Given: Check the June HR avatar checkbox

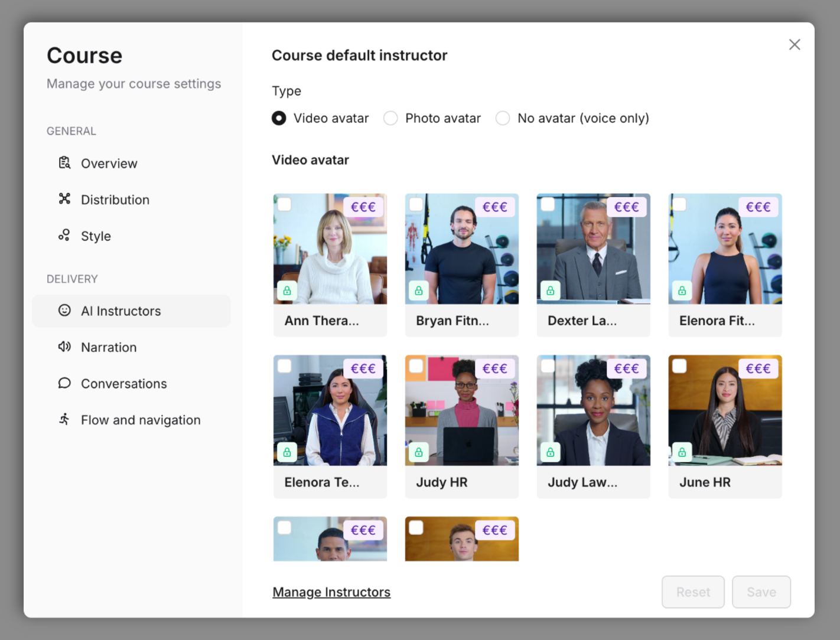Looking at the screenshot, I should coord(679,366).
